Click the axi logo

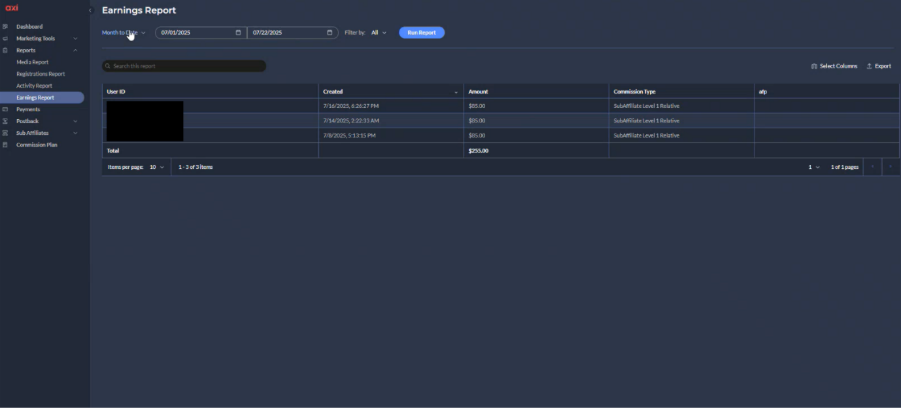pos(12,8)
